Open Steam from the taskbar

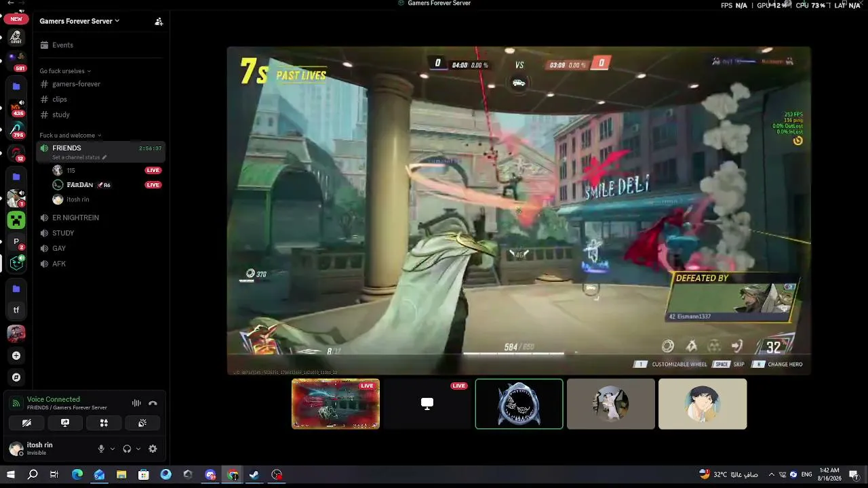254,474
